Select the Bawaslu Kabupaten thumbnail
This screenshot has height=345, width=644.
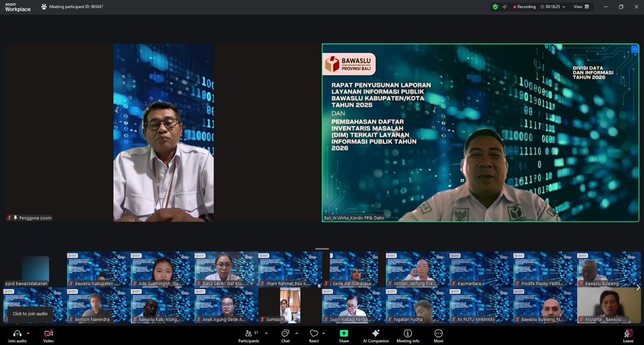99,269
